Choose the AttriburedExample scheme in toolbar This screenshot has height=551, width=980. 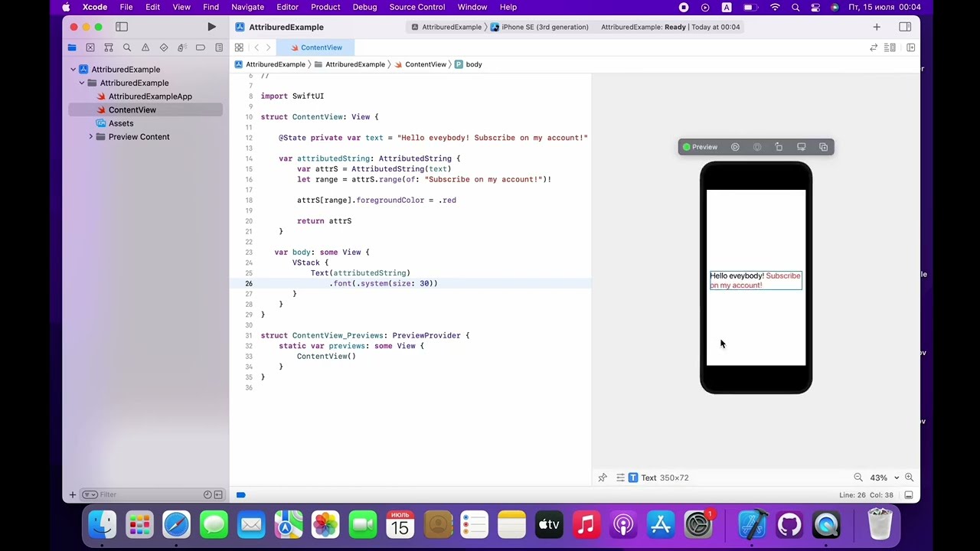coord(446,27)
